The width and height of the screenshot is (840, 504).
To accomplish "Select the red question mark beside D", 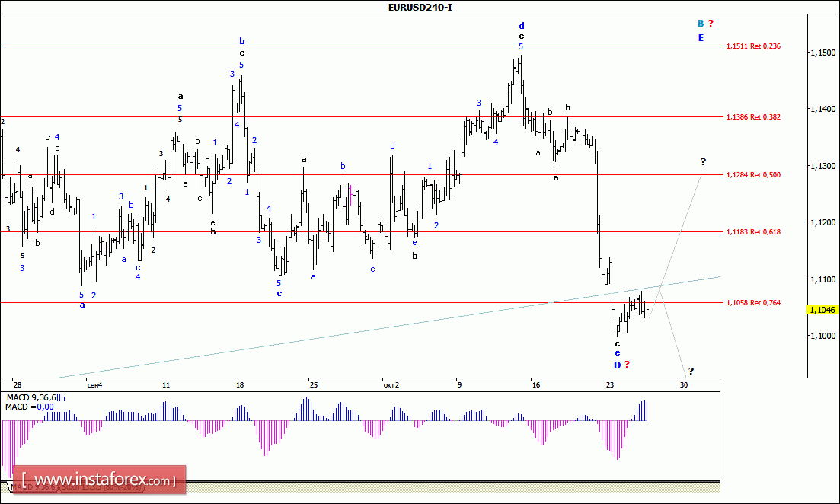I will [628, 365].
